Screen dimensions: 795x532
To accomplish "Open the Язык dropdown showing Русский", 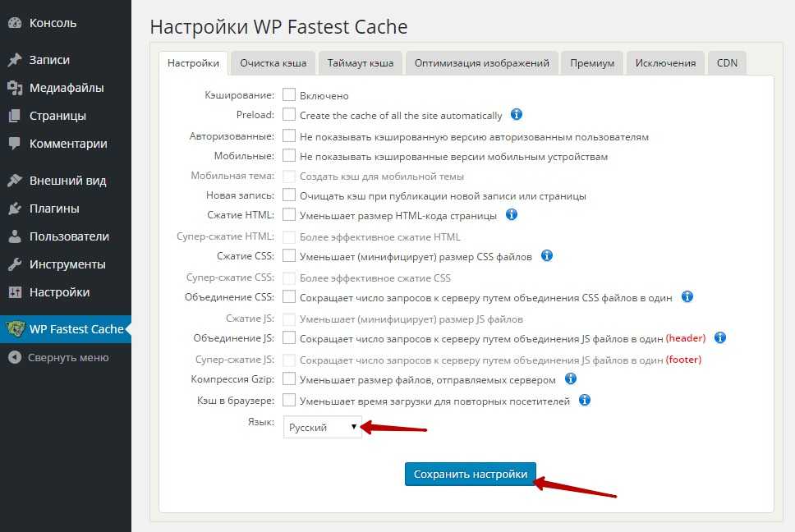I will tap(323, 427).
